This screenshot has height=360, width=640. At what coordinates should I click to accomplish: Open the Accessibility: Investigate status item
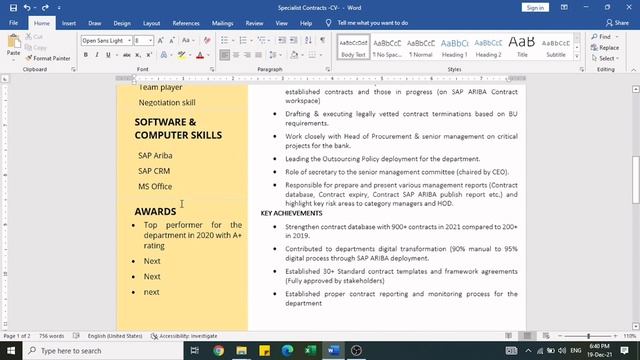(184, 336)
